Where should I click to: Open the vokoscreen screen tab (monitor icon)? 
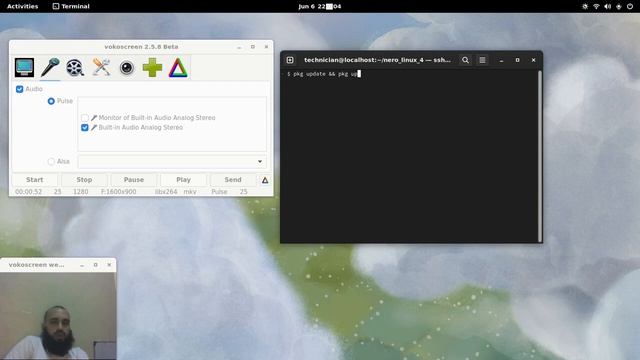(x=24, y=67)
